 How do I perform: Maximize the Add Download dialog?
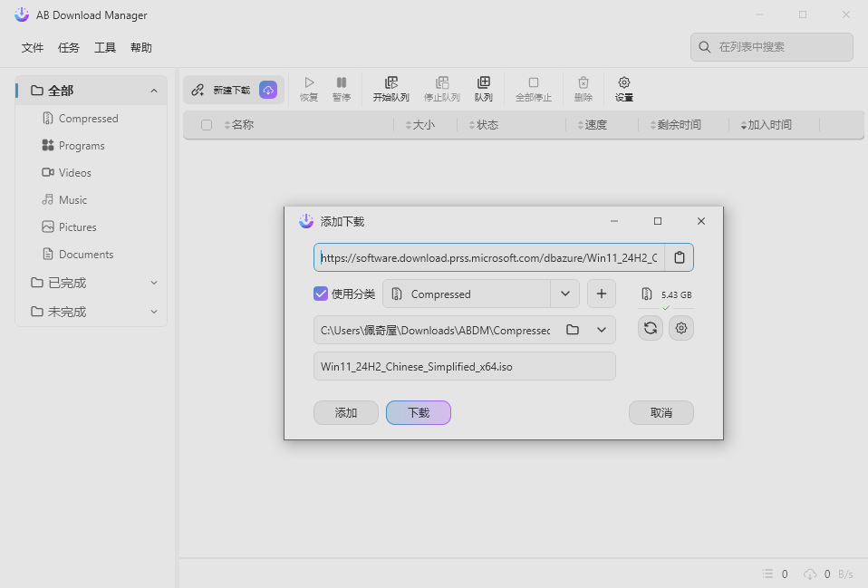(x=658, y=221)
